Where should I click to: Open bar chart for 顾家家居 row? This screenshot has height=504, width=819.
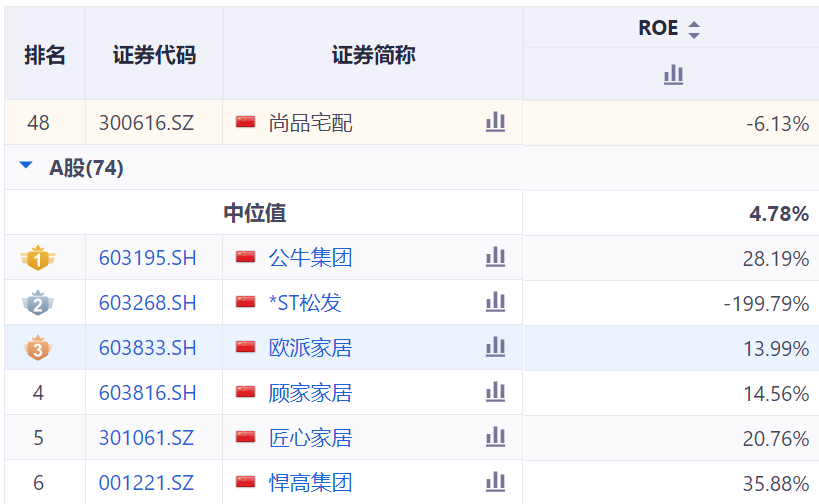click(x=495, y=392)
